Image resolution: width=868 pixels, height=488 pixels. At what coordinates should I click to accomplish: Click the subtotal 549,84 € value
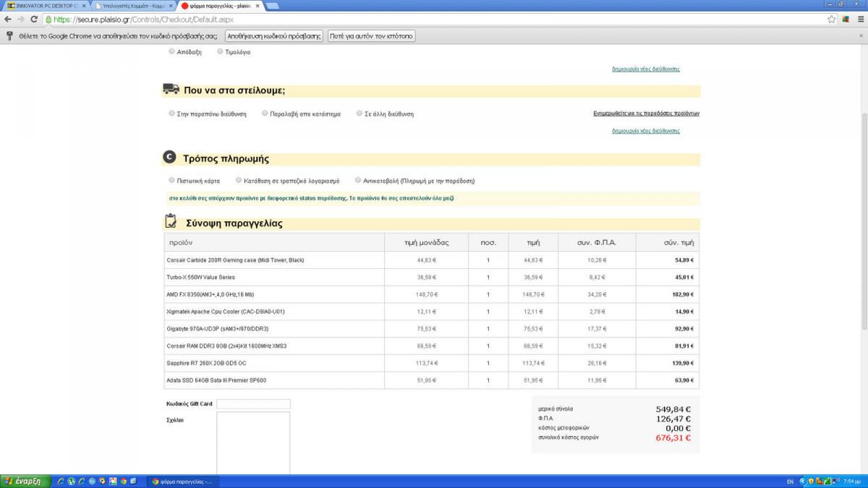(673, 409)
